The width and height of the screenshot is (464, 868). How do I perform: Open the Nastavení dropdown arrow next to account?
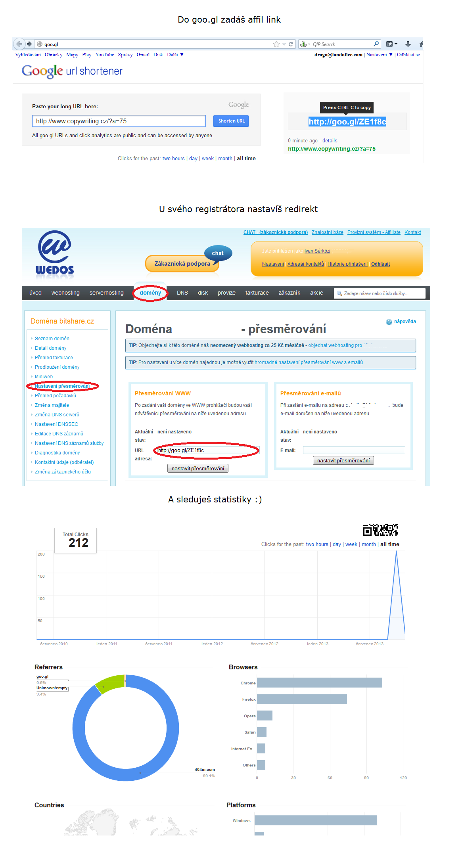pyautogui.click(x=391, y=55)
